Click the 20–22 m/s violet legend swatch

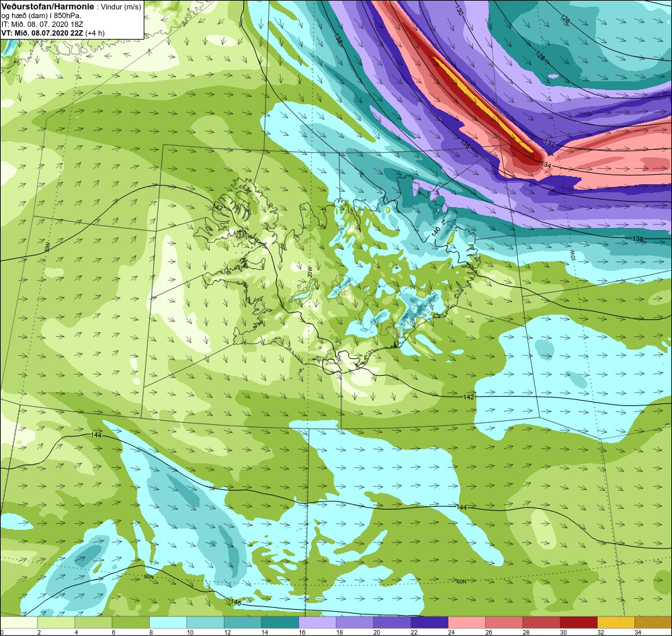(392, 623)
